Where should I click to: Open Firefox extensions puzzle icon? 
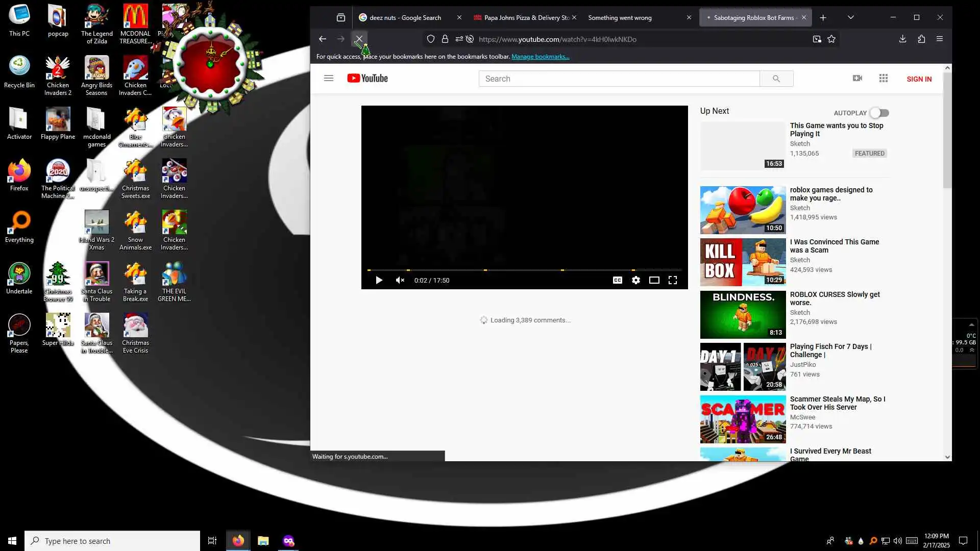click(x=921, y=39)
